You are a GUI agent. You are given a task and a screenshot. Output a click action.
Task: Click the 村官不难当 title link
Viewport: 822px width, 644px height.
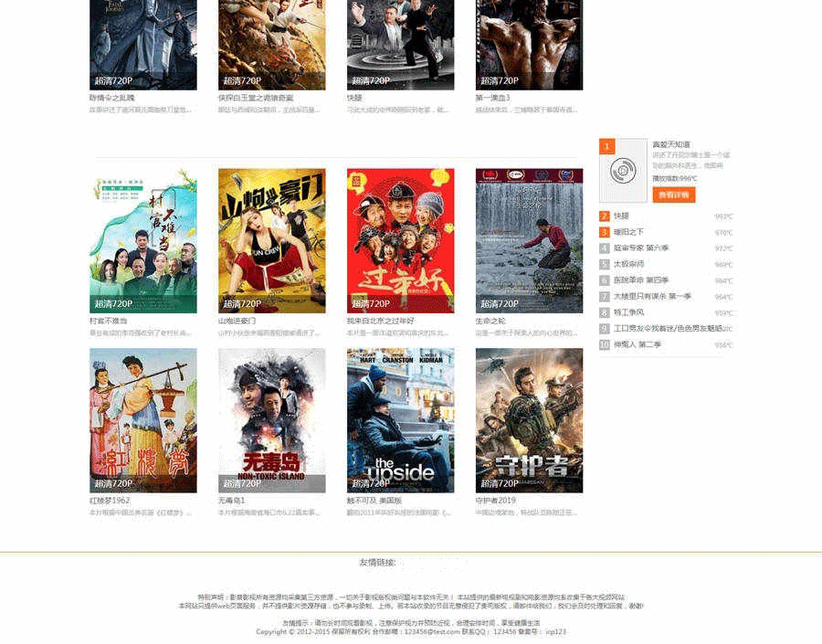(109, 321)
